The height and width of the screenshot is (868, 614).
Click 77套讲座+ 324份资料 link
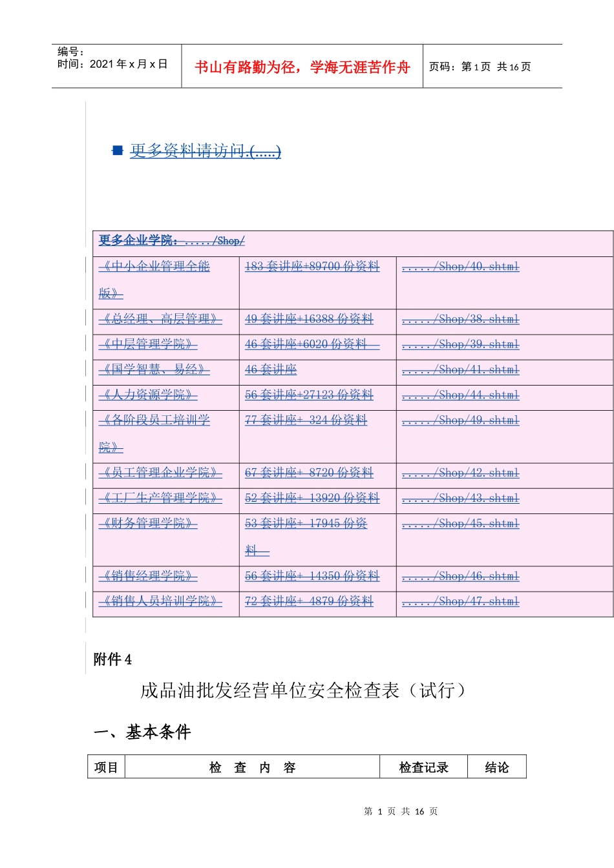click(306, 420)
